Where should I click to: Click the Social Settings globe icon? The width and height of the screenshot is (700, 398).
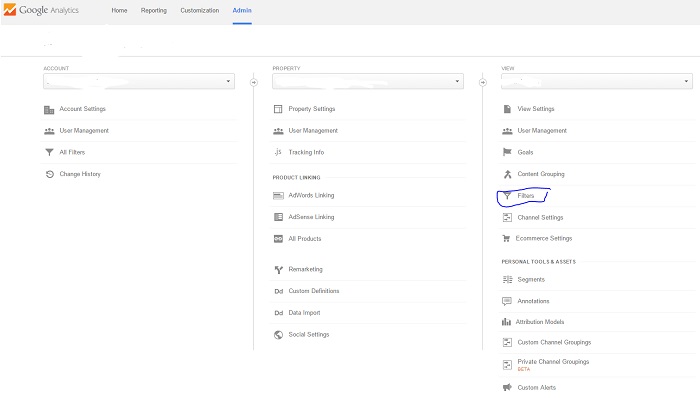coord(278,335)
